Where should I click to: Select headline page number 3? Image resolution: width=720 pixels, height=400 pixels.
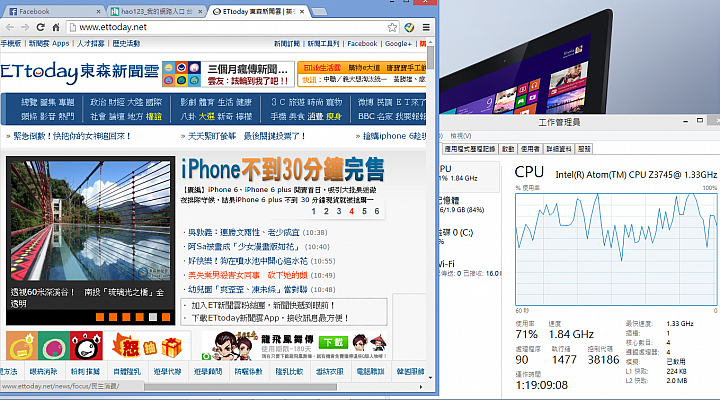[x=339, y=211]
